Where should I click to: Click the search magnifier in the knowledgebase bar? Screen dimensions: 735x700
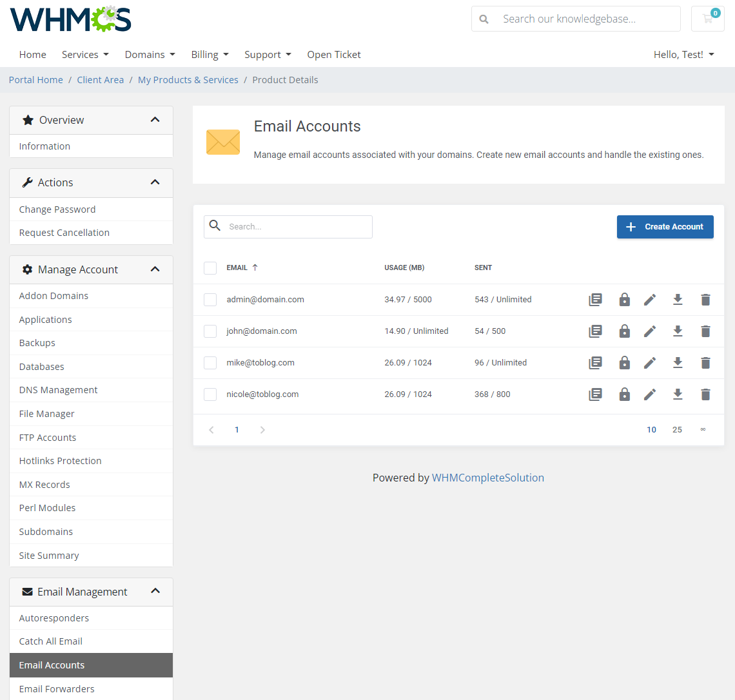click(484, 19)
